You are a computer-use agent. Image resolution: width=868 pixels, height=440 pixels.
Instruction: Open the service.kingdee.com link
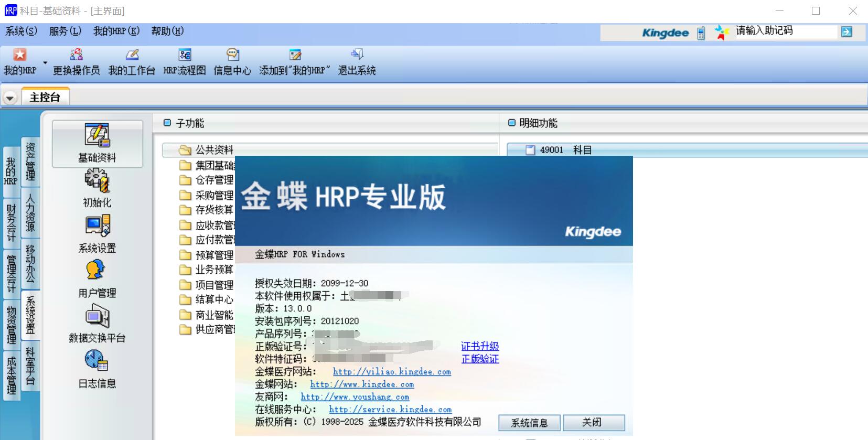point(390,409)
